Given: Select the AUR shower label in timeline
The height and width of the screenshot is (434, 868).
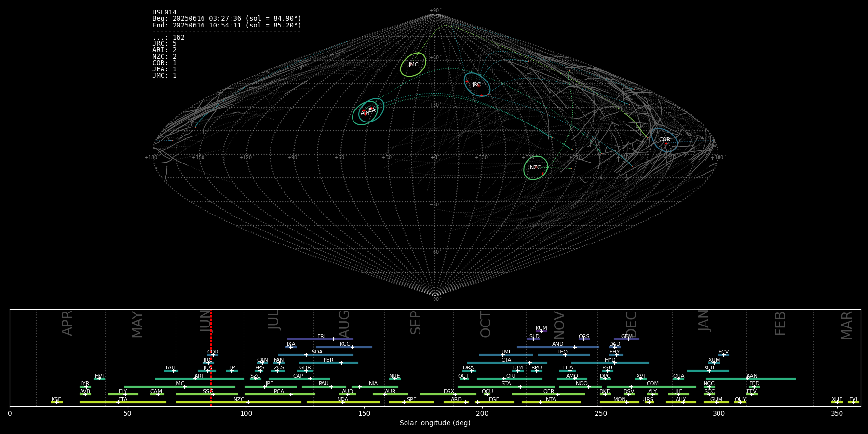Looking at the screenshot, I should point(390,391).
